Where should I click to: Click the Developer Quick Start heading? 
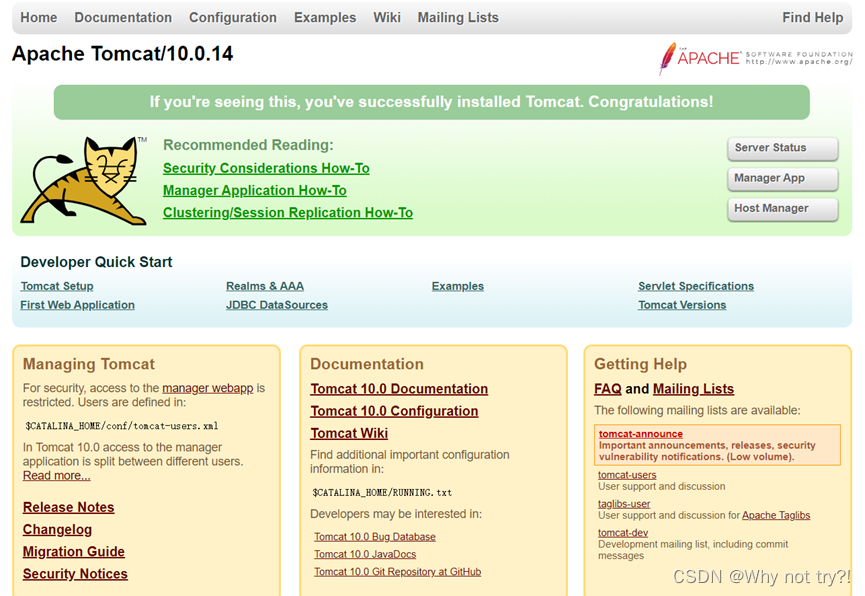click(x=96, y=262)
